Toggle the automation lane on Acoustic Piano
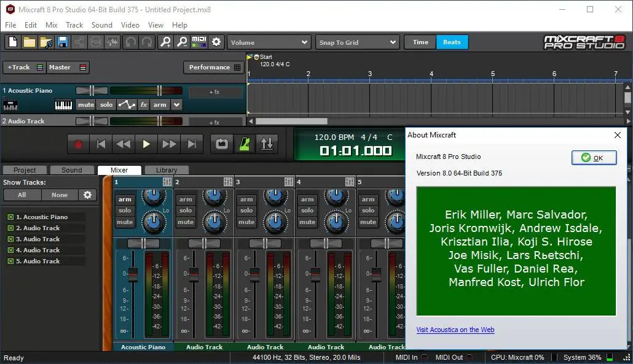This screenshot has height=364, width=633. tap(127, 105)
